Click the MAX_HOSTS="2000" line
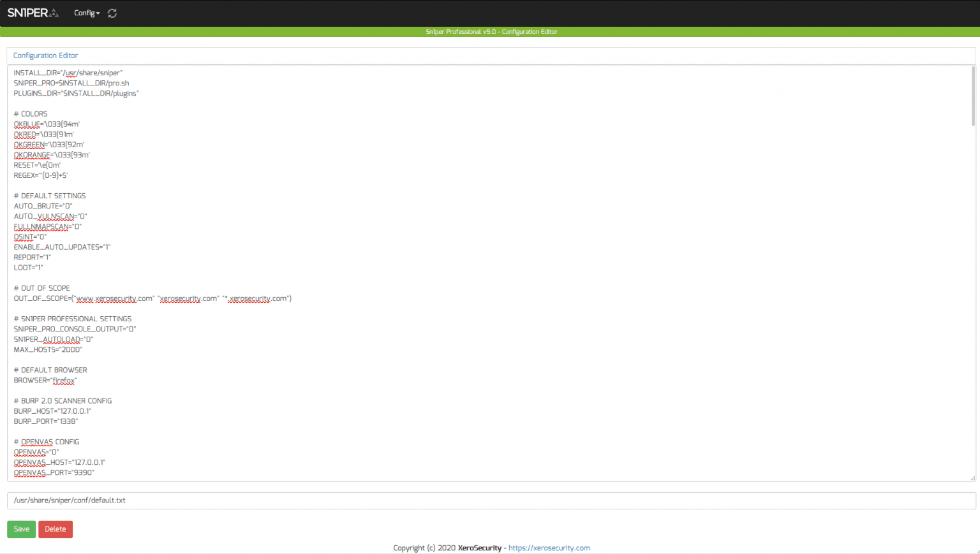This screenshot has height=554, width=980. pos(48,349)
